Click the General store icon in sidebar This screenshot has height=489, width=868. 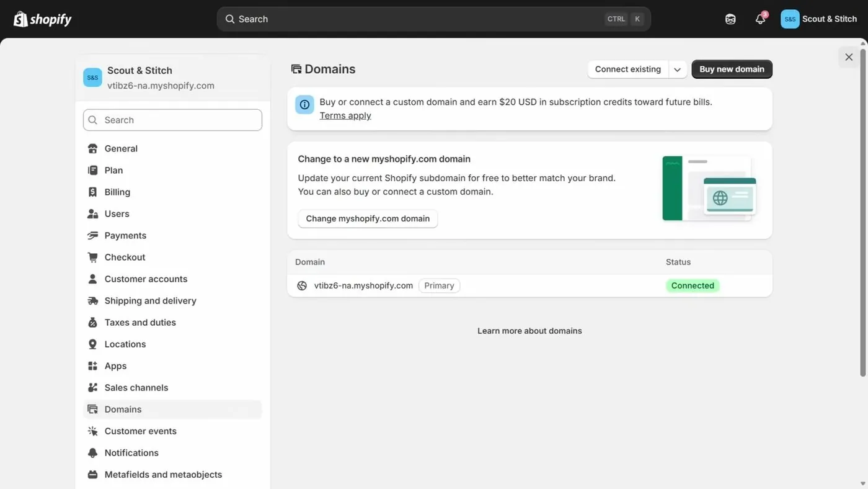(x=92, y=149)
